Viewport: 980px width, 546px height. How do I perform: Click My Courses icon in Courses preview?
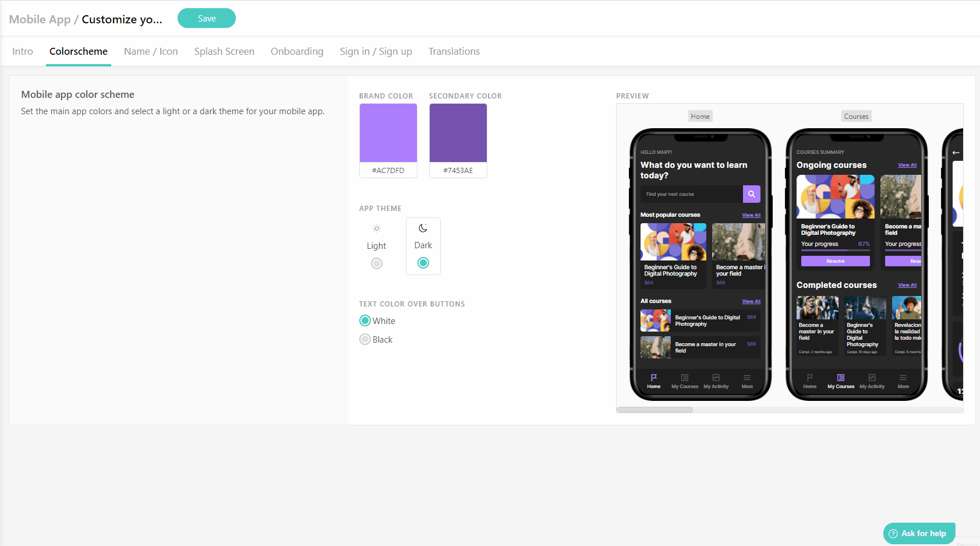pos(841,378)
